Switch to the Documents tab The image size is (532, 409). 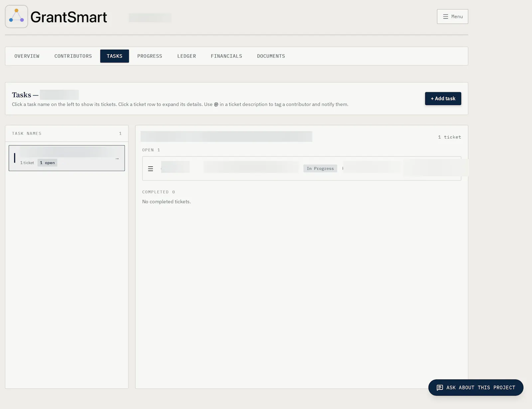(271, 56)
